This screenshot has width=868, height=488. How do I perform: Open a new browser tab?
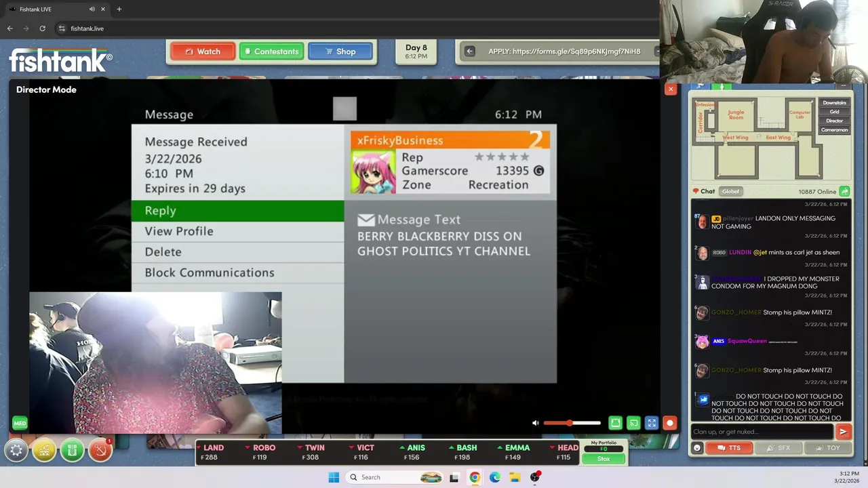[x=119, y=9]
